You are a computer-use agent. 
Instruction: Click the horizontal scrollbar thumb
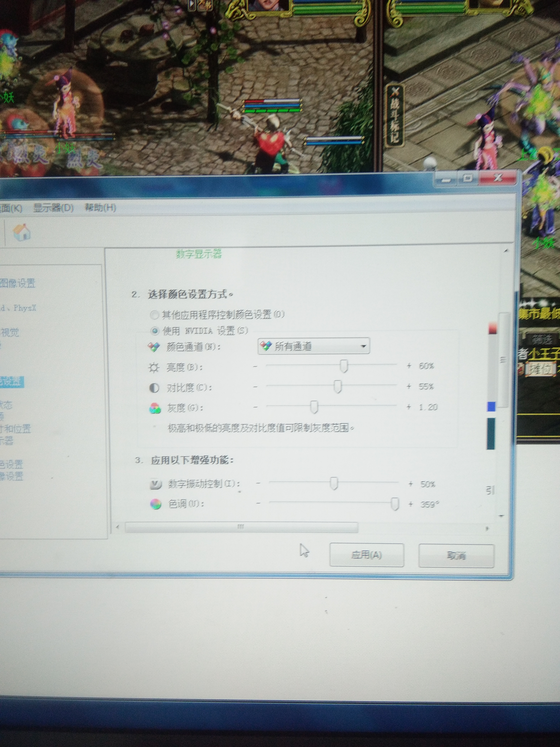point(241,527)
